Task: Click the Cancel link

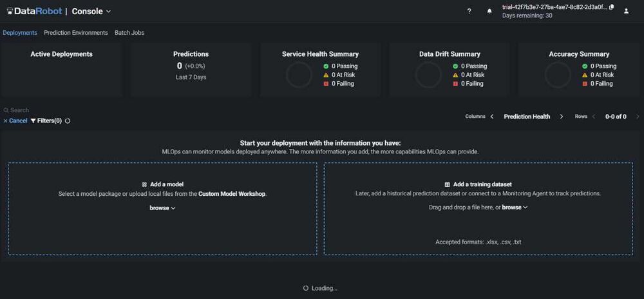Action: (x=15, y=121)
